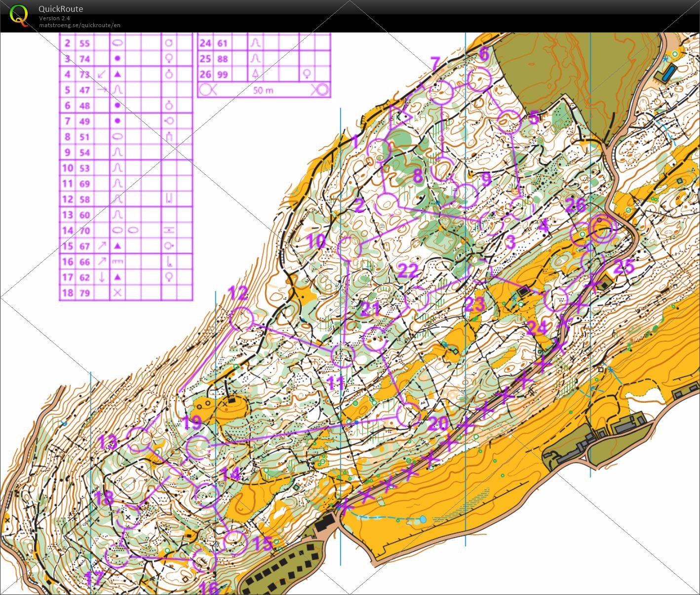This screenshot has height=595, width=700.
Task: Click row 14 code 70 in control descriptions
Action: pos(84,230)
